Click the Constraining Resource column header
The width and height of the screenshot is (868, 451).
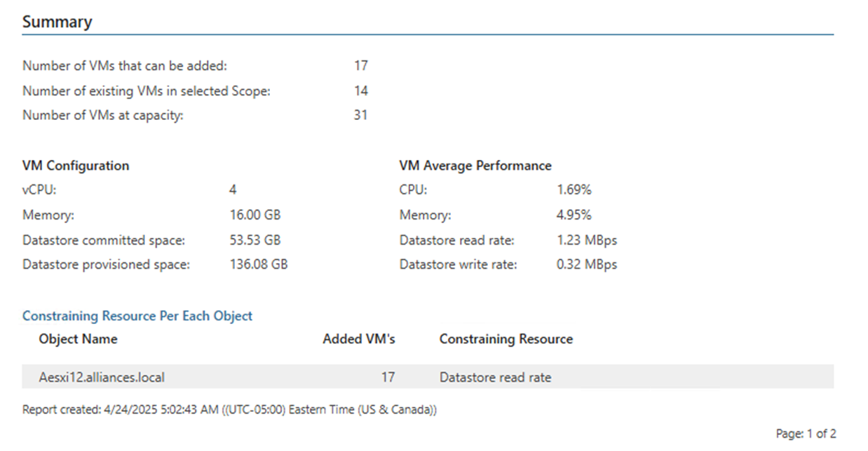[x=506, y=339]
